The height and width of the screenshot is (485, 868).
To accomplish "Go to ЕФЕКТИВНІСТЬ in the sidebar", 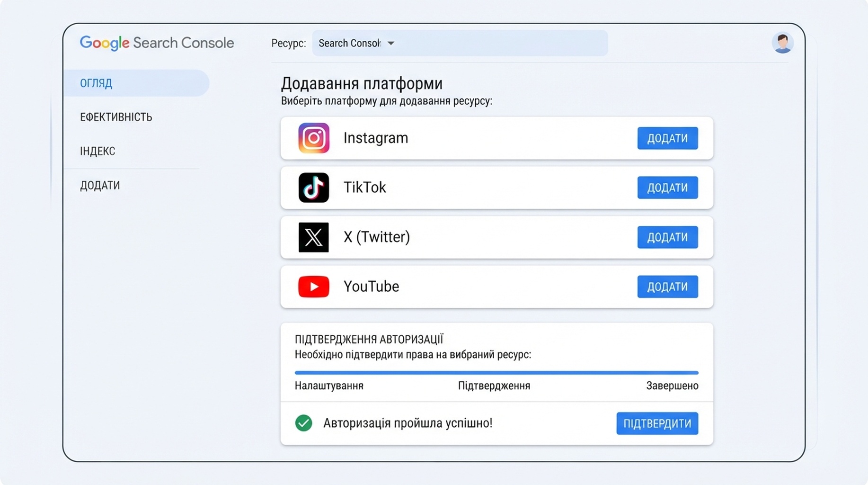I will 116,117.
